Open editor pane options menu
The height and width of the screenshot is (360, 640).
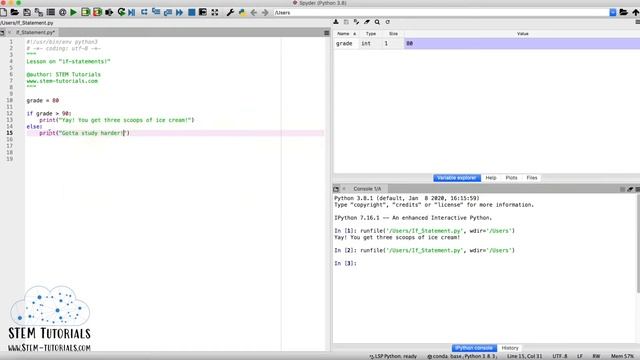(x=327, y=33)
